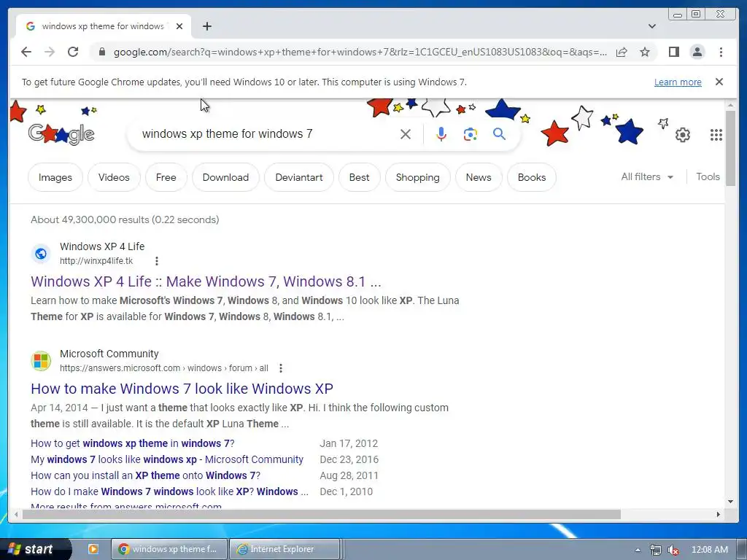The width and height of the screenshot is (747, 560).
Task: Switch to News results
Action: tap(479, 177)
